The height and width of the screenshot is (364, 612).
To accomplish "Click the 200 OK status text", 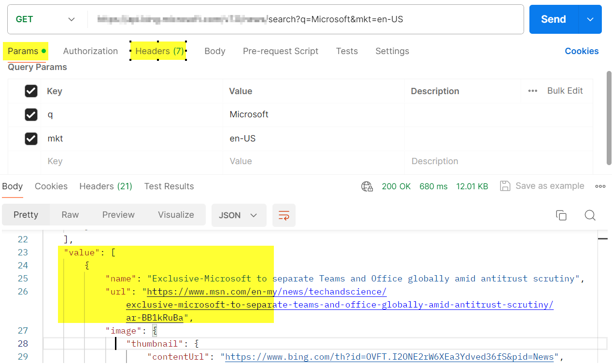I will pyautogui.click(x=396, y=186).
